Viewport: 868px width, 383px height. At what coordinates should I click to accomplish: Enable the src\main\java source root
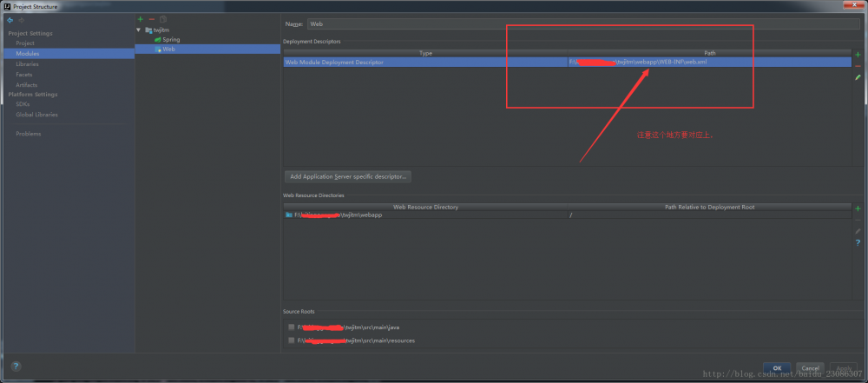coord(291,327)
